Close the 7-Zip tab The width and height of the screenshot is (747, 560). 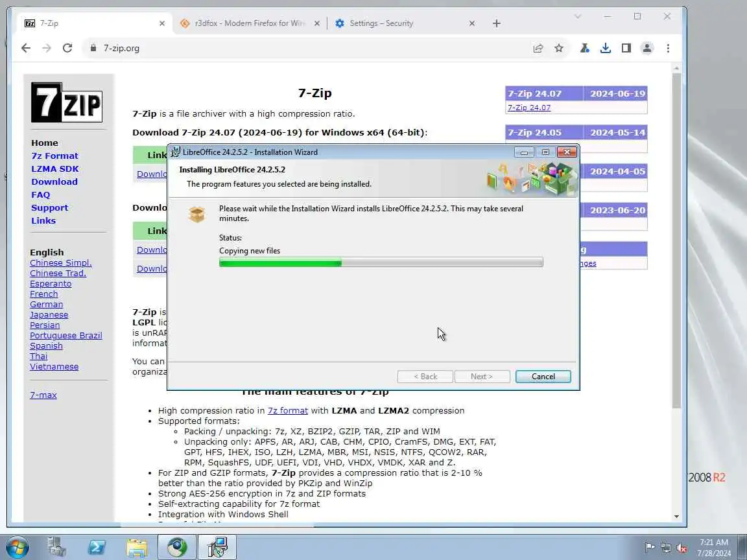162,23
